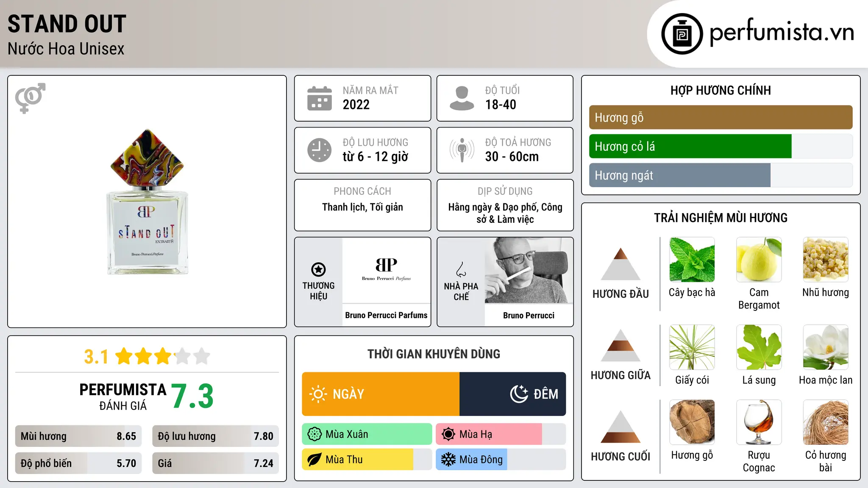
Task: Click the Nước Hoa Unisex subtitle
Action: click(66, 49)
